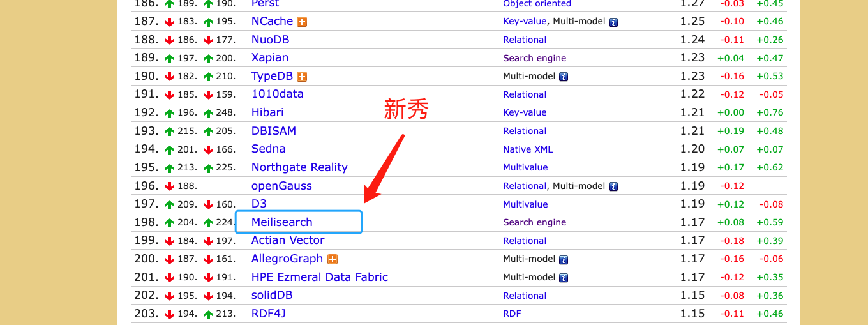Screen dimensions: 868x325
Task: Open the 1010data database link
Action: coord(278,94)
